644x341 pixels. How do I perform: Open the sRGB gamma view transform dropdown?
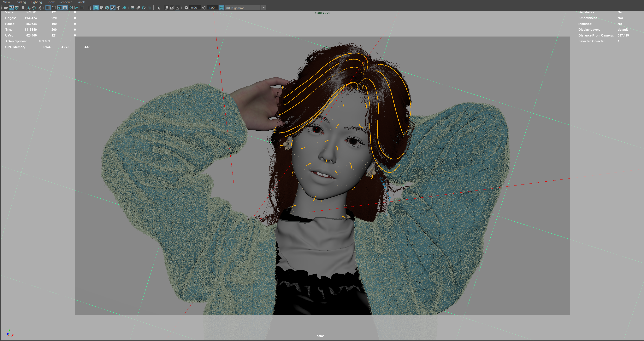pyautogui.click(x=245, y=8)
